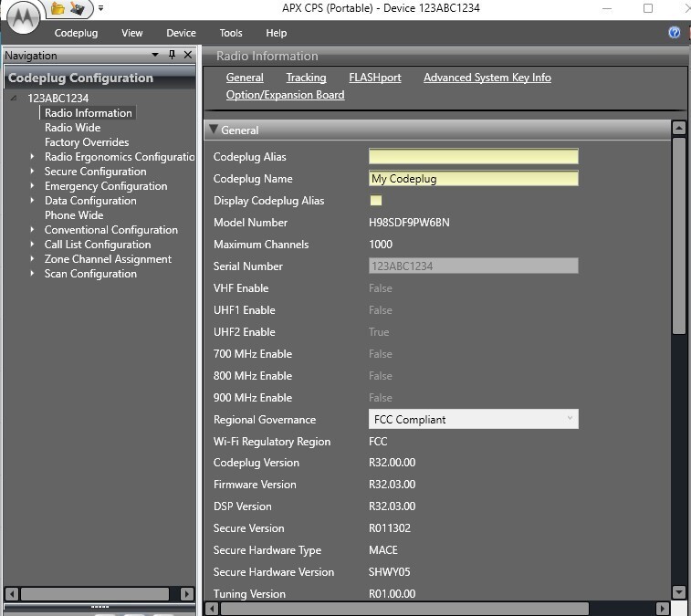
Task: Pin the Navigation panel
Action: [172, 55]
